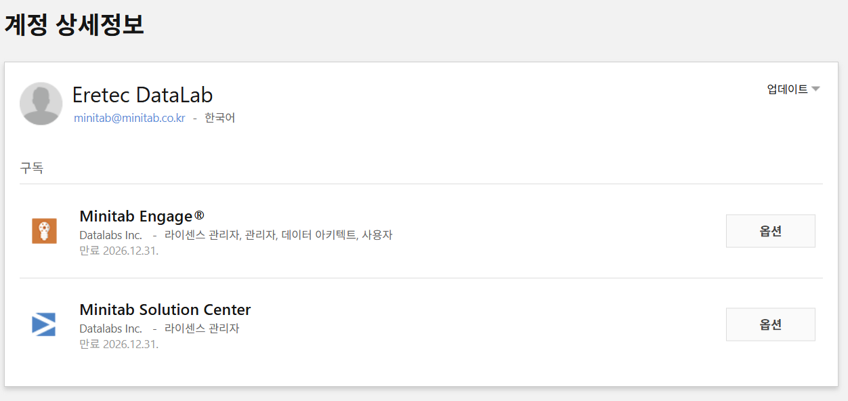
Task: Select the Minitab Solution Center subscription title
Action: (x=165, y=309)
